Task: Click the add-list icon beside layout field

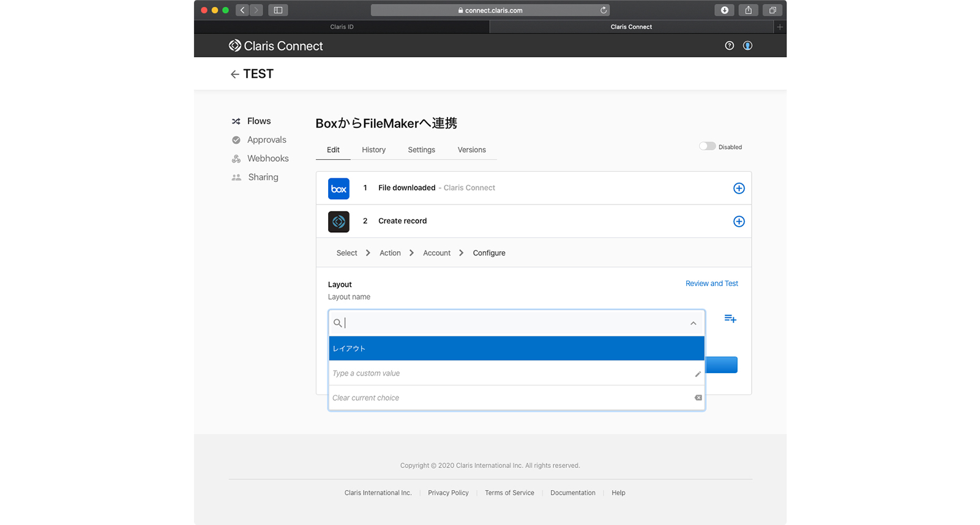Action: 730,319
